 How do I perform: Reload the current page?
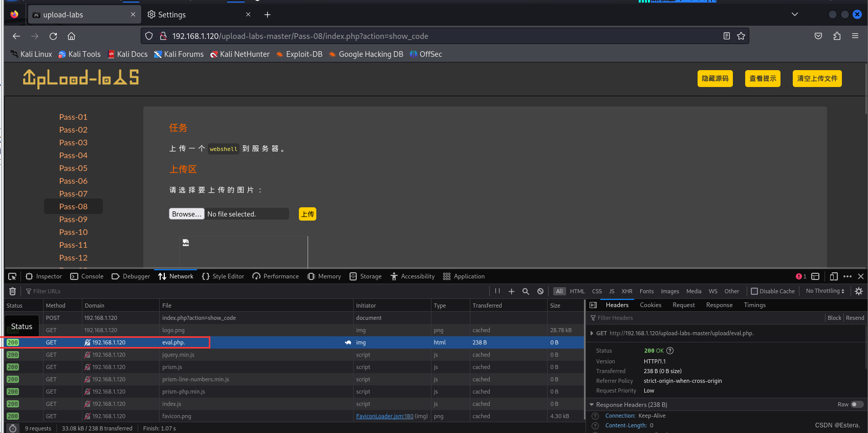[53, 36]
